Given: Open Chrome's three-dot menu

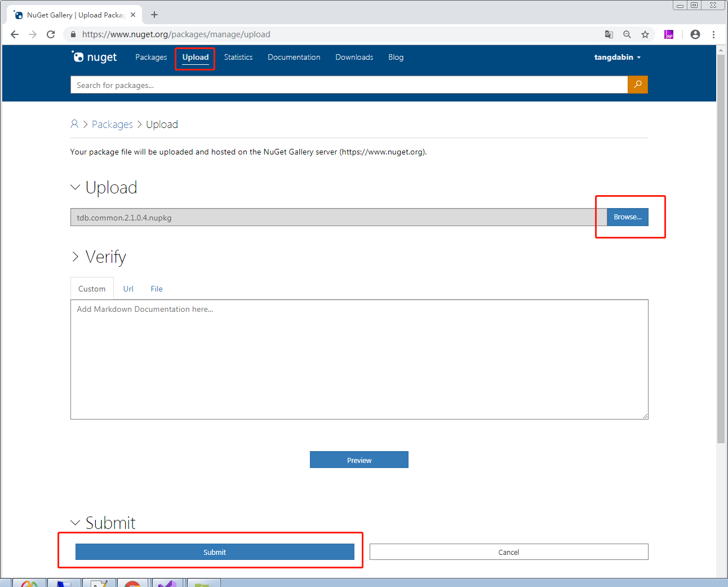Looking at the screenshot, I should tap(713, 34).
